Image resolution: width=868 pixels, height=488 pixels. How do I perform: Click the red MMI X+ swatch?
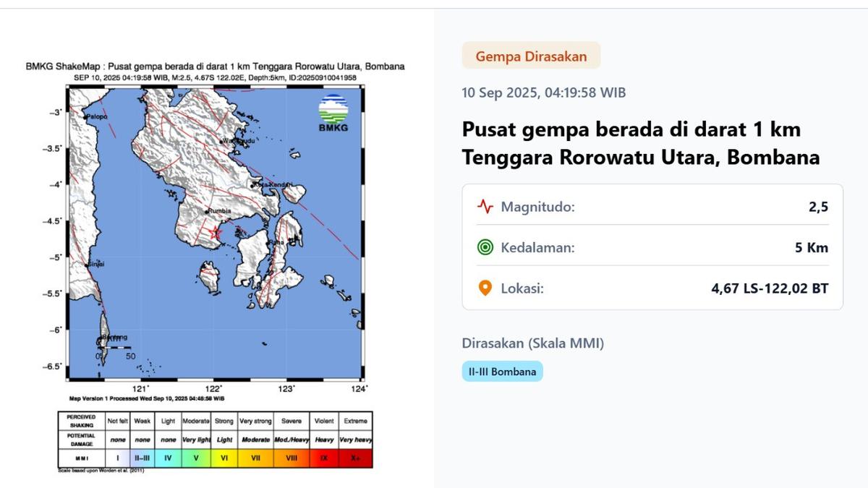[355, 458]
